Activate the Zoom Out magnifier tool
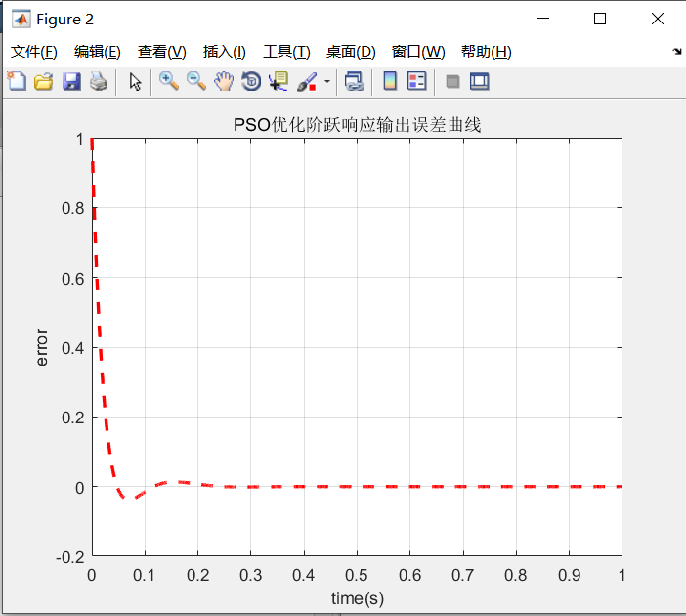Viewport: 686px width, 616px height. point(196,81)
